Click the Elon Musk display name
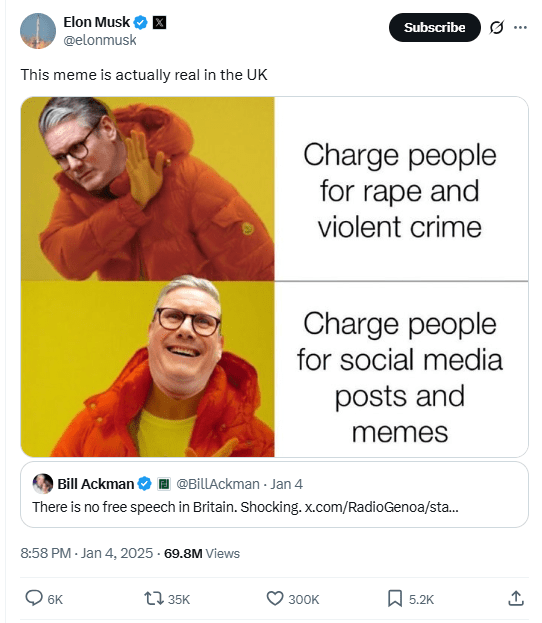The height and width of the screenshot is (623, 542). click(x=97, y=22)
